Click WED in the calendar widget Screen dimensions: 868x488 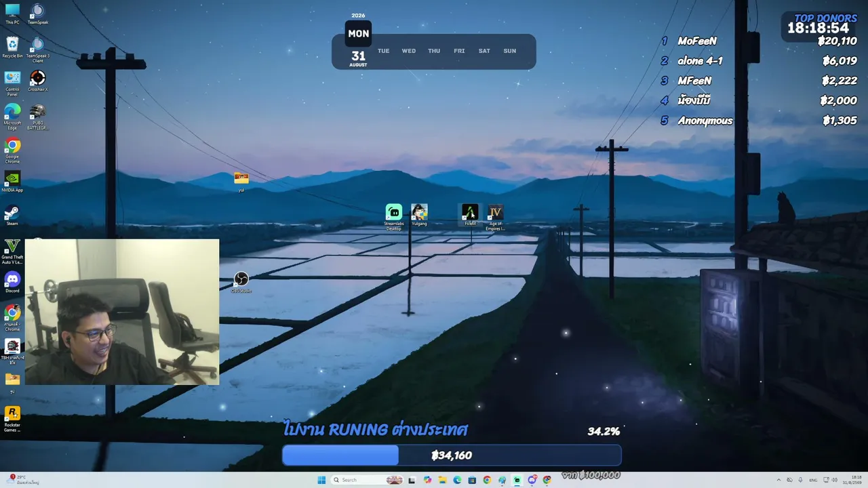tap(408, 51)
